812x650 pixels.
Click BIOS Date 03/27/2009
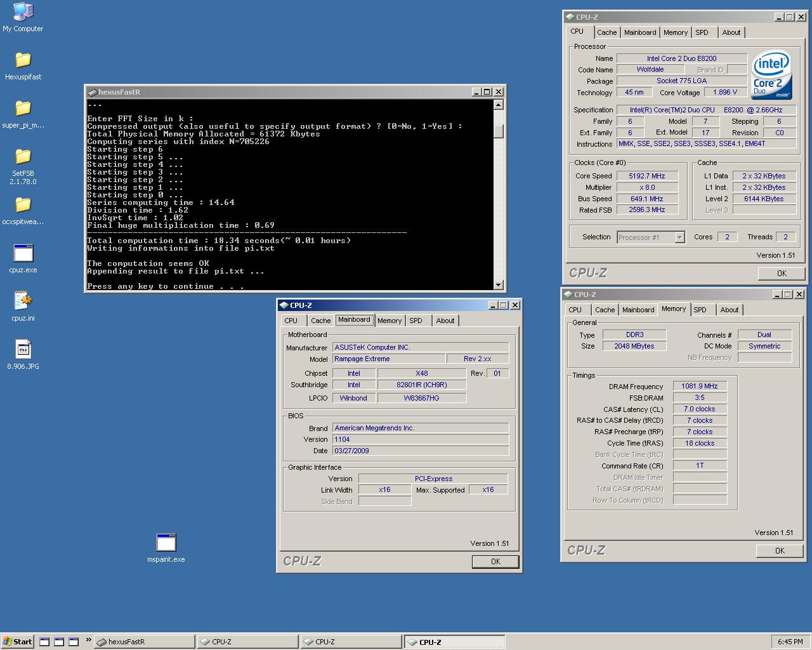point(421,451)
